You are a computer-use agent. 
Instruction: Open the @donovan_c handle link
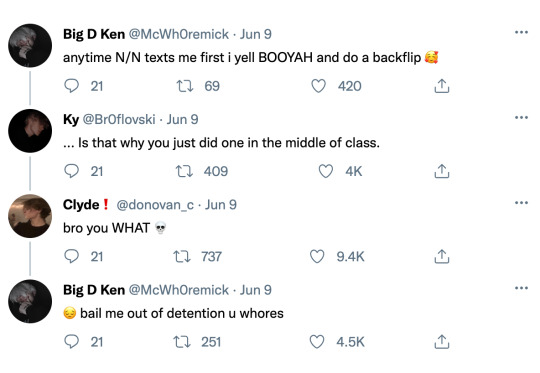(155, 205)
